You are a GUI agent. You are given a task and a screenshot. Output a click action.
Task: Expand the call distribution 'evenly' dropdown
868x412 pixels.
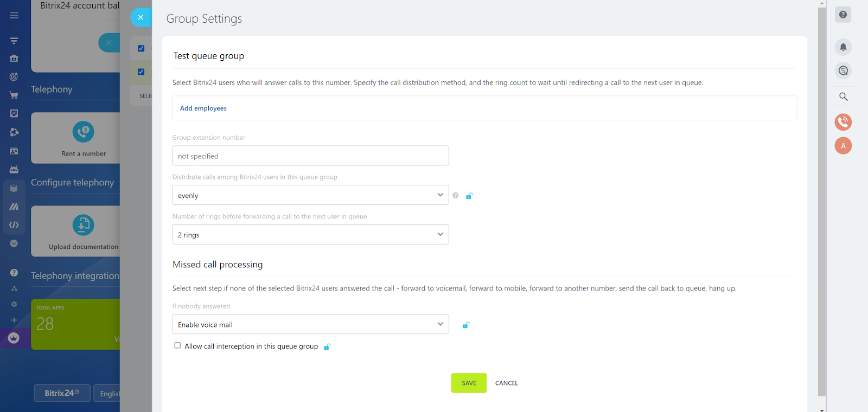310,195
